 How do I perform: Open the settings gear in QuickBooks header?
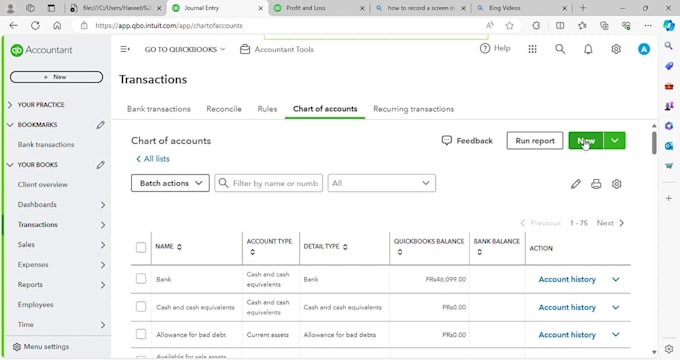pos(616,49)
